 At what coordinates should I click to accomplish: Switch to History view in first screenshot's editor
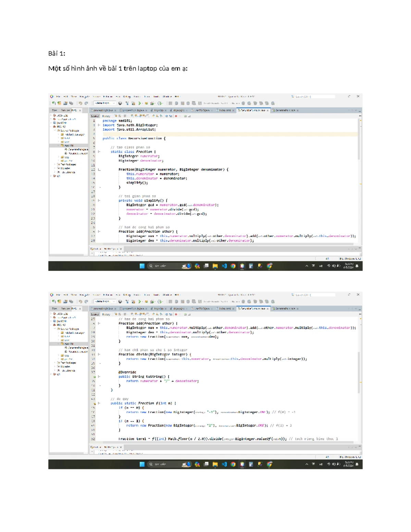coord(106,116)
